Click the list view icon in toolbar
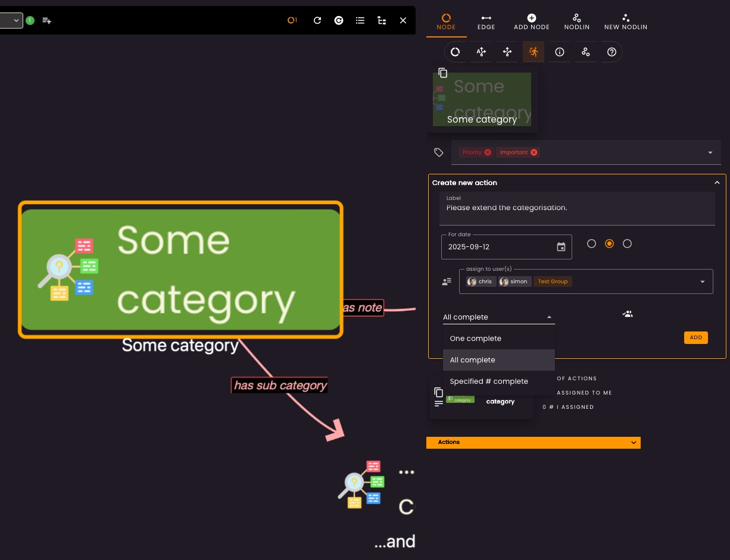Screen dimensions: 730x560 click(360, 20)
